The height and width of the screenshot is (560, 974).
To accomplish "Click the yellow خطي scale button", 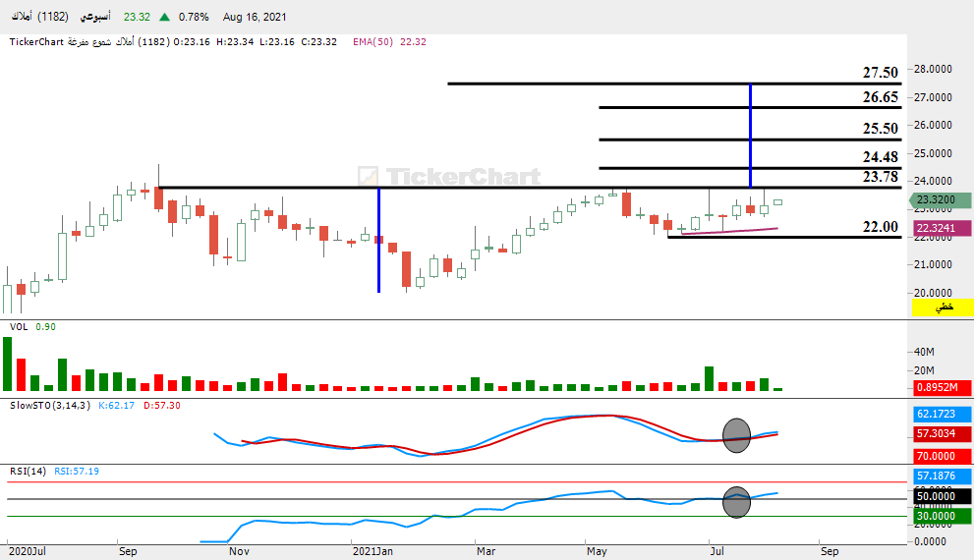I will pyautogui.click(x=942, y=308).
